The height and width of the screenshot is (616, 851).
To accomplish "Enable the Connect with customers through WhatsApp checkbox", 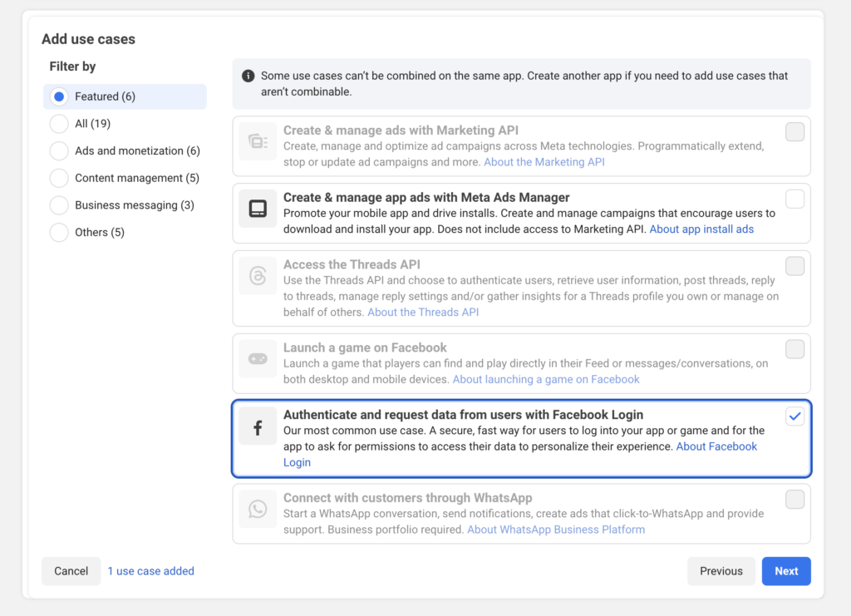I will [x=794, y=499].
